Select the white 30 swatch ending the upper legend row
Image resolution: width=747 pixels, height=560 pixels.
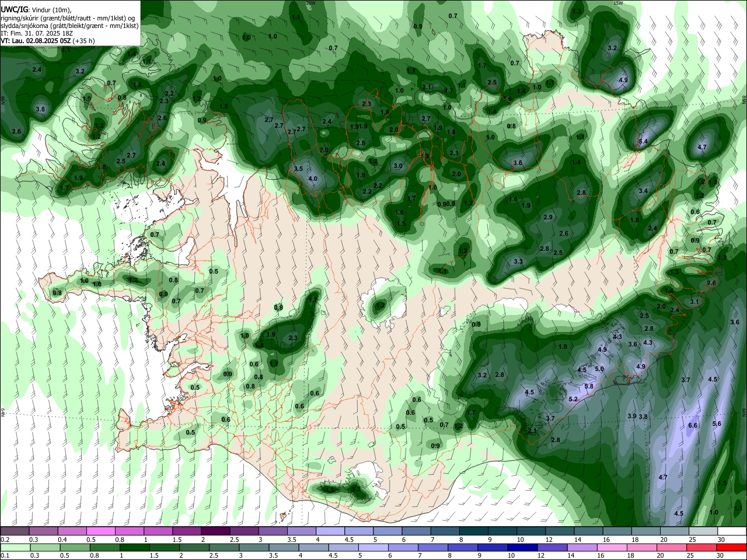click(x=732, y=531)
